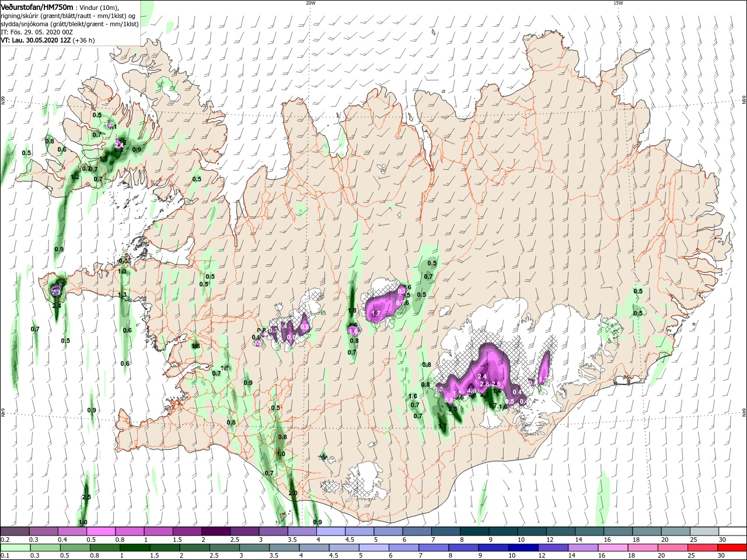
Task: Select the palest green 0.1–0.3 rain legend swatch
Action: coord(15,548)
